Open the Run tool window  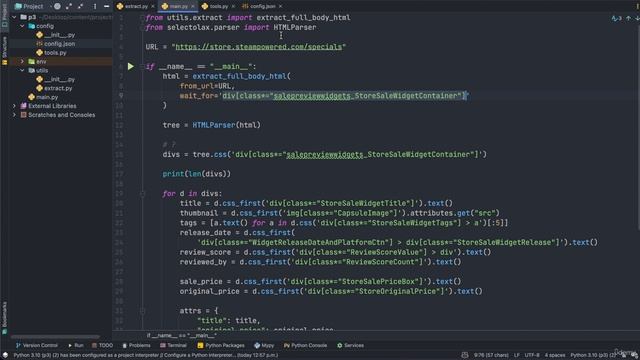pos(76,346)
